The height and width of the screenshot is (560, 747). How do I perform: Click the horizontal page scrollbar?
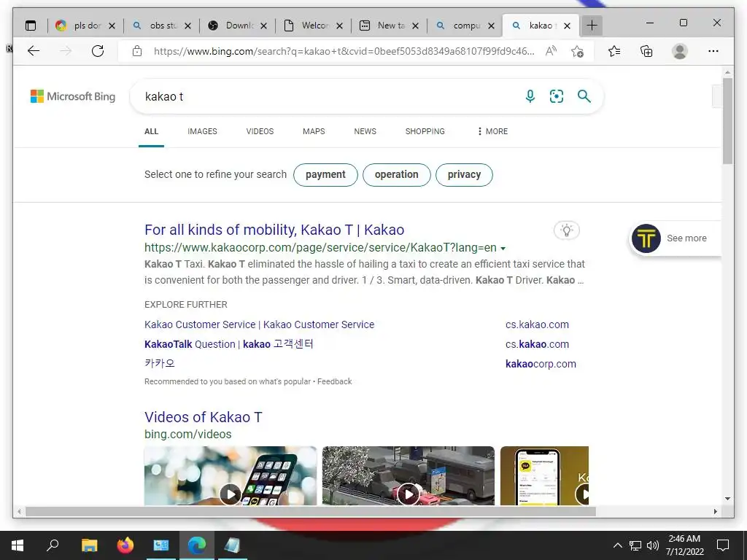click(311, 511)
